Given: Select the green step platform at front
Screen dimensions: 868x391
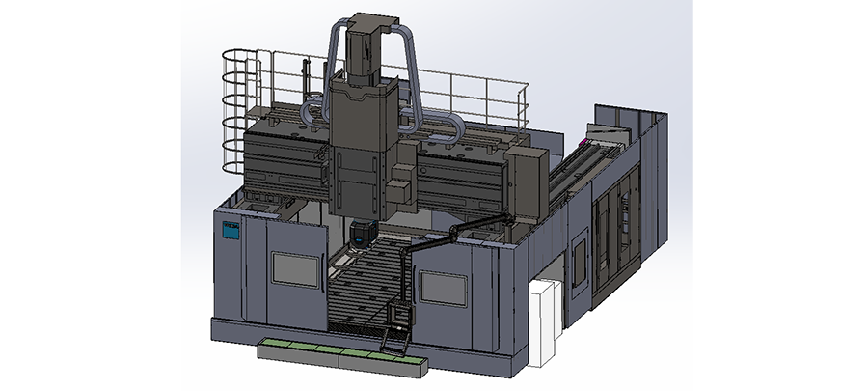Looking at the screenshot, I should click(x=342, y=351).
